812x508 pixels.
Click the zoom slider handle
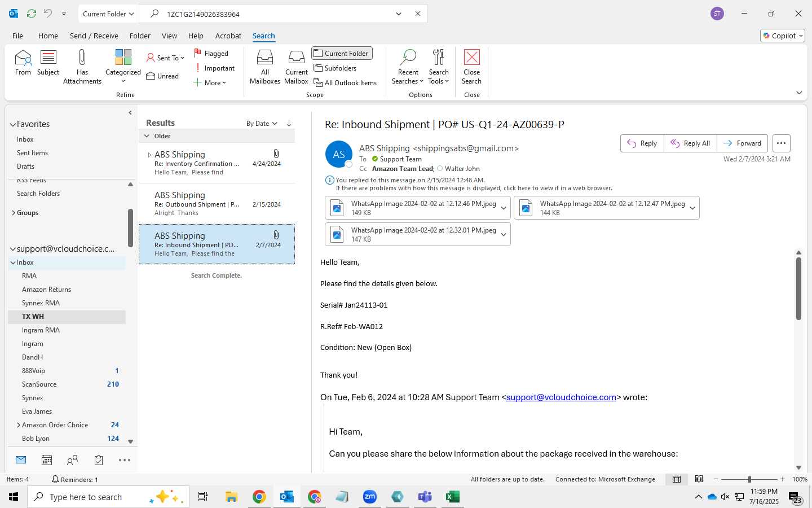[749, 479]
